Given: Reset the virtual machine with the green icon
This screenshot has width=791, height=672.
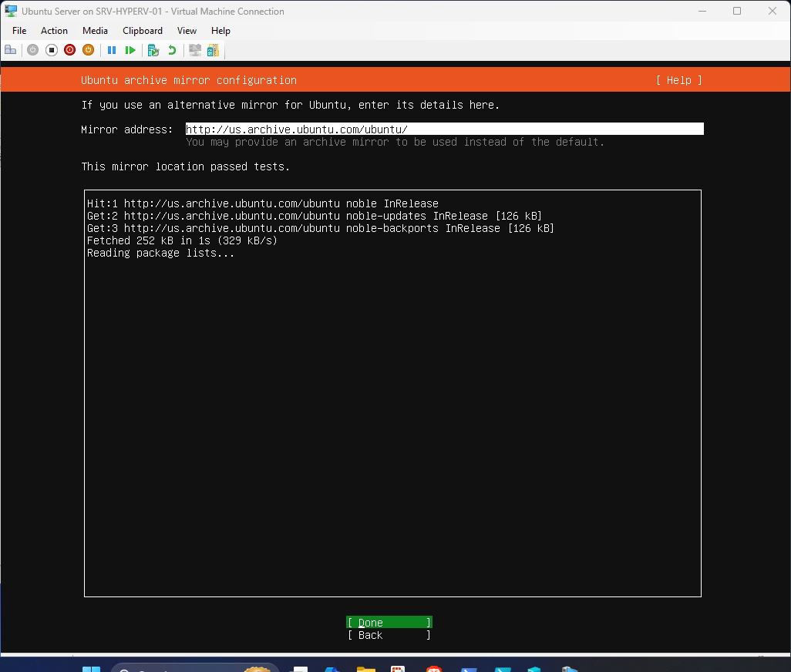Looking at the screenshot, I should [130, 49].
